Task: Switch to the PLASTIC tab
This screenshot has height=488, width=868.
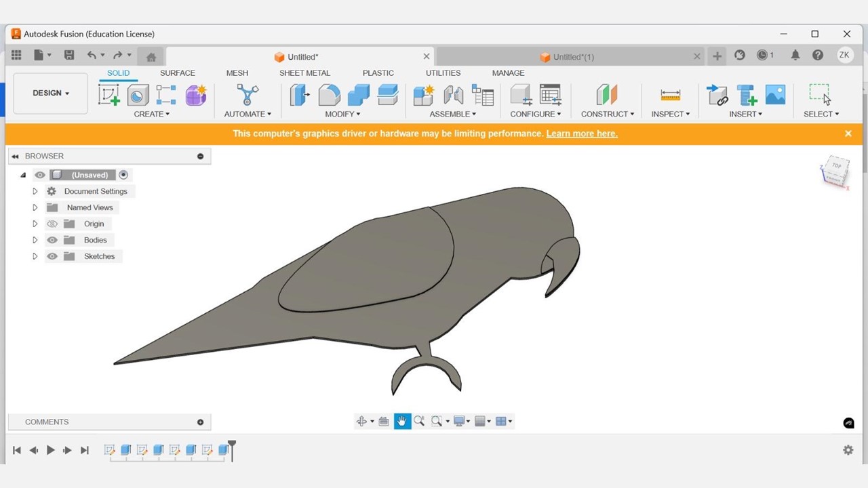Action: [378, 73]
